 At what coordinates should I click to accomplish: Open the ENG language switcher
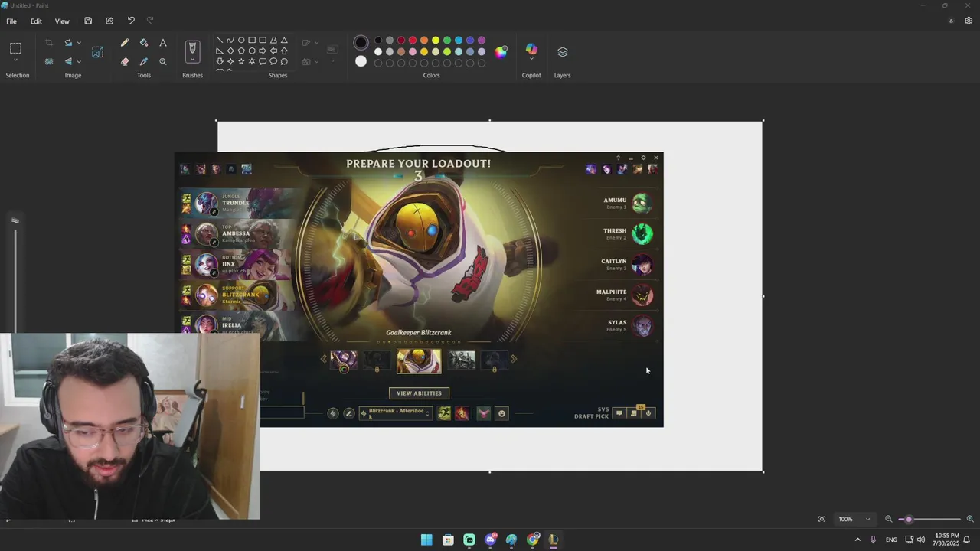click(891, 540)
